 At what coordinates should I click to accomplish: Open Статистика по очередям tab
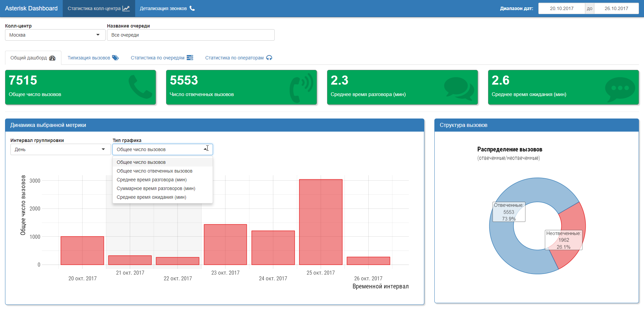point(162,58)
